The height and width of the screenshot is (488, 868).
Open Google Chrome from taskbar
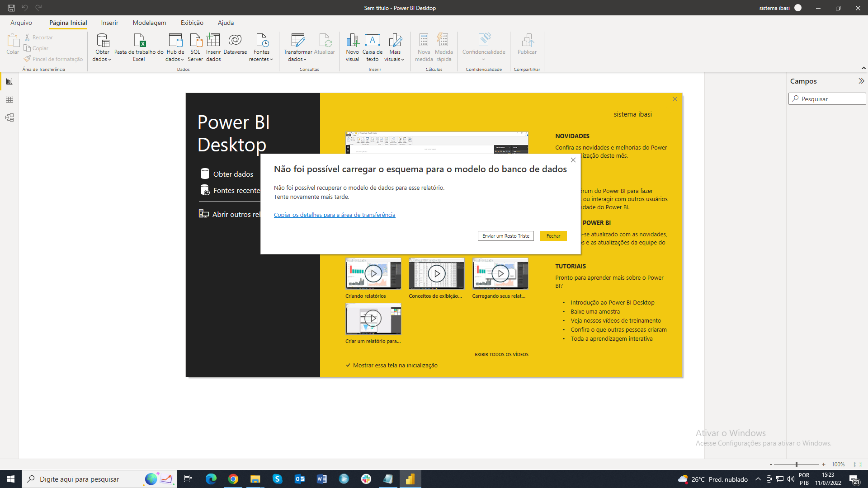pyautogui.click(x=233, y=479)
